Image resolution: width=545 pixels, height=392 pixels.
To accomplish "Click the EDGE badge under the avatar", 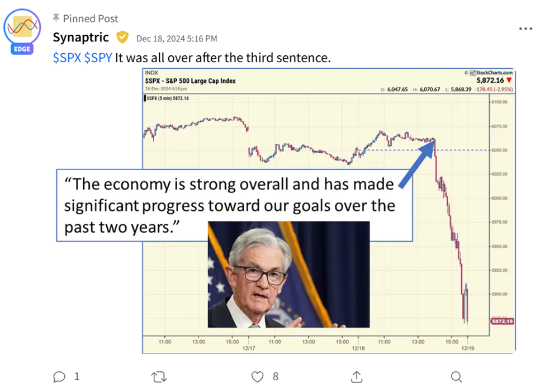I will (x=22, y=49).
